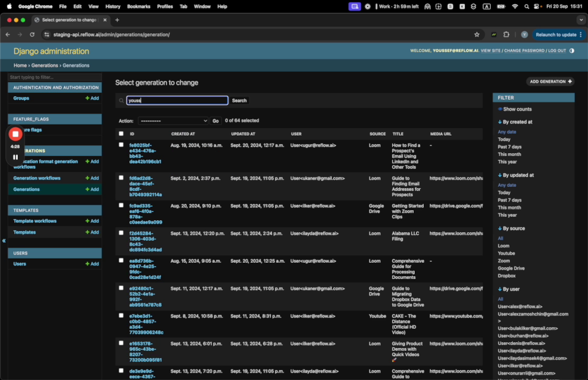Click the bookmark star in address bar

[477, 34]
